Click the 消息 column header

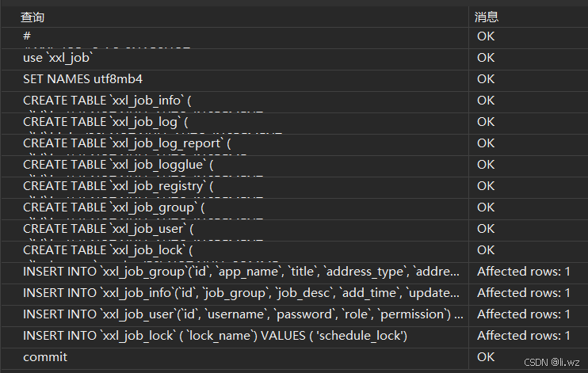[x=486, y=17]
